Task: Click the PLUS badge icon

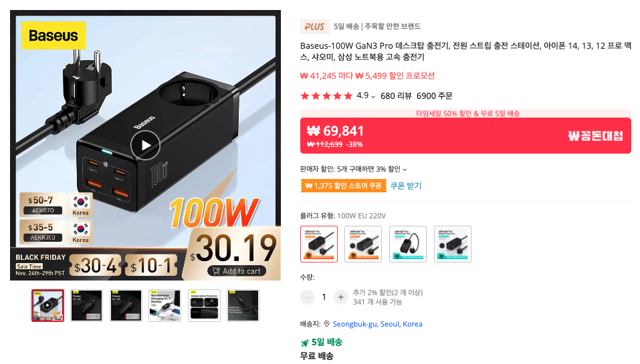Action: (x=314, y=27)
